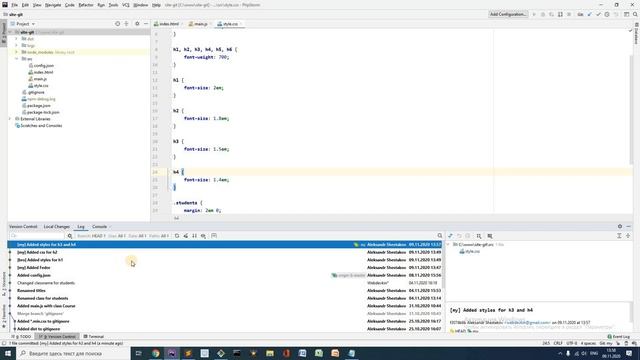Click the locate/scroll from source icon in Project panel
This screenshot has height=360, width=640.
[118, 24]
